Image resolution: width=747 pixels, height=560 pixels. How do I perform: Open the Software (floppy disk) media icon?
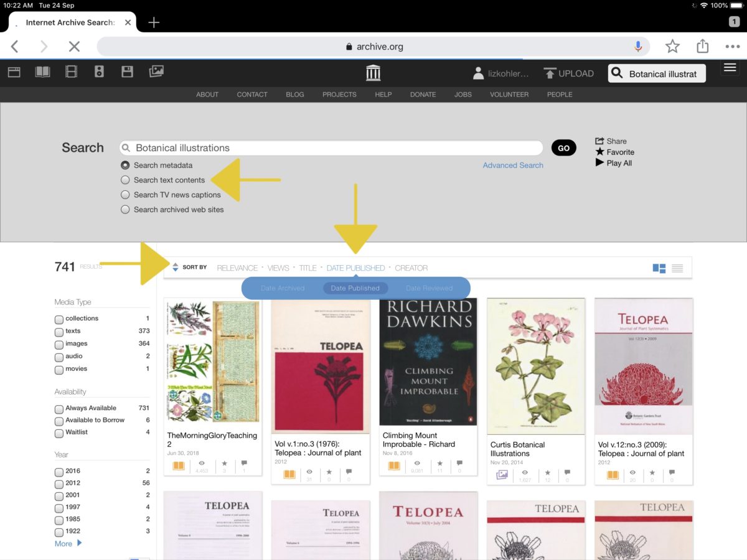(x=127, y=72)
